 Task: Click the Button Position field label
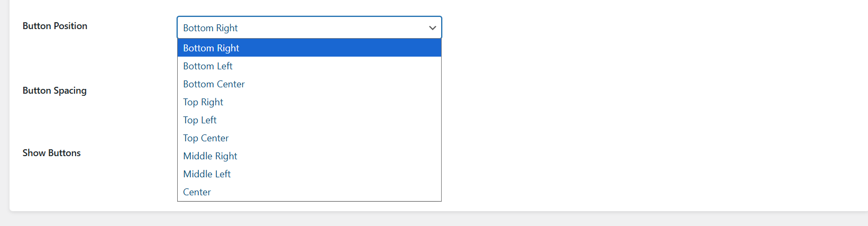[x=55, y=26]
